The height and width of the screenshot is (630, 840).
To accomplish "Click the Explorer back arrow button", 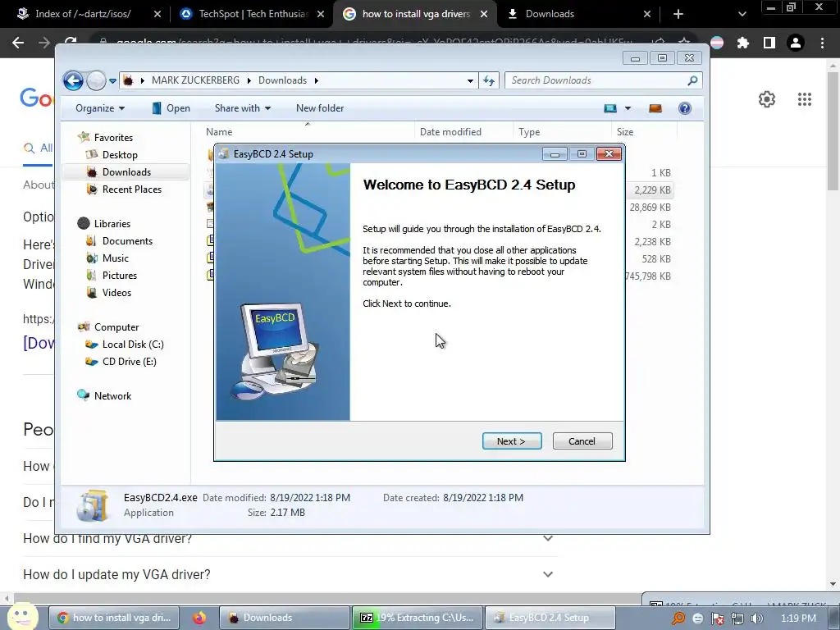I will tap(73, 81).
